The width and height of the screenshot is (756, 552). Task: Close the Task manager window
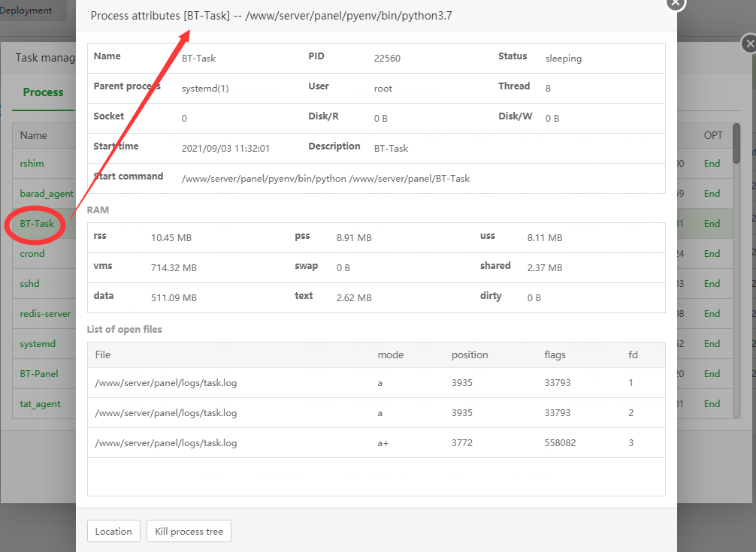pos(748,44)
